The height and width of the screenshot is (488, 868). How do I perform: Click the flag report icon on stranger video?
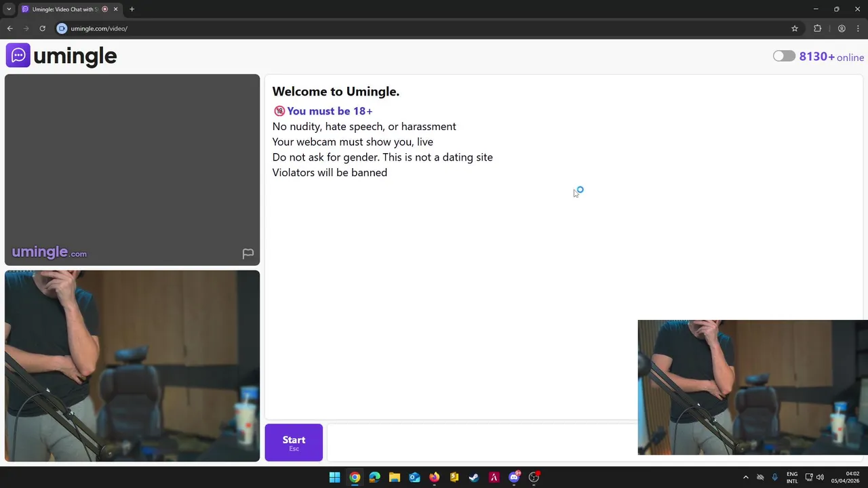[248, 253]
